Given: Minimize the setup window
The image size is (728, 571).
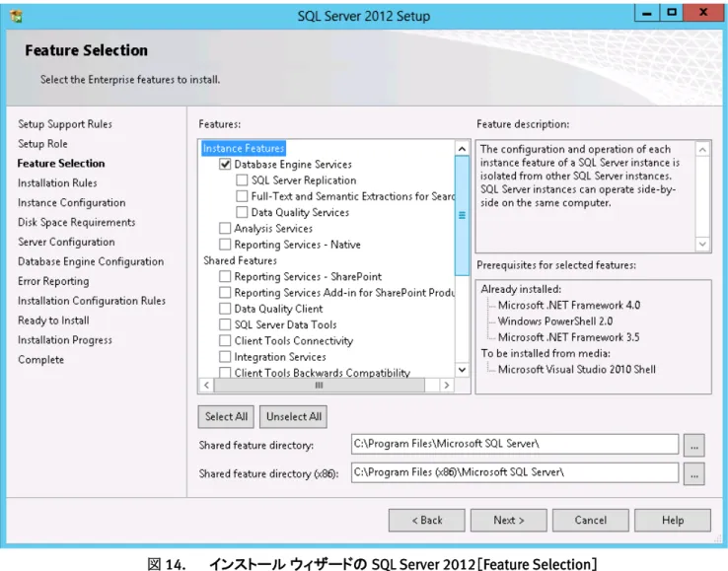Looking at the screenshot, I should [647, 13].
